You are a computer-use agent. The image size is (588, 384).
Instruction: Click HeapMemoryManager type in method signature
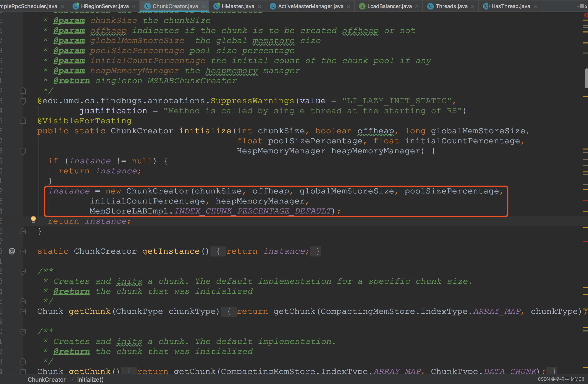point(281,151)
